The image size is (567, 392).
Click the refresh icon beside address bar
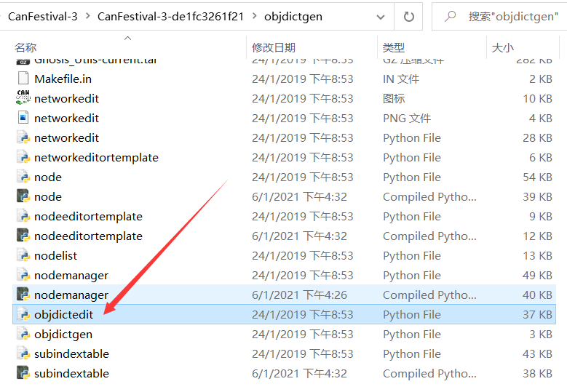408,17
